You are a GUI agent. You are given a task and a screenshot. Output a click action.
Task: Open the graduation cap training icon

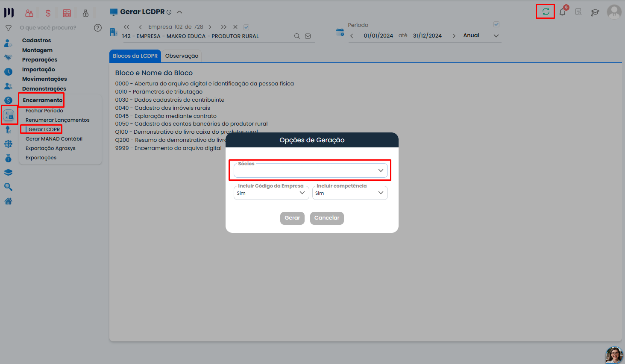tap(595, 12)
